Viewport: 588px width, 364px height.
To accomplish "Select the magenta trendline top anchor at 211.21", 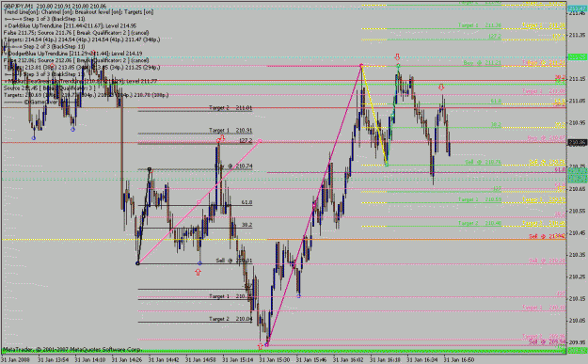I will (x=361, y=66).
